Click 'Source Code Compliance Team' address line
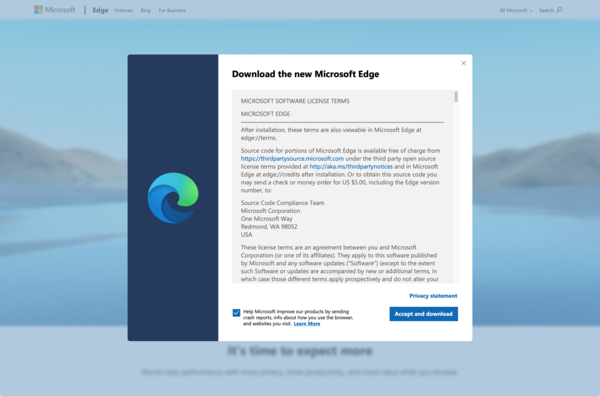The image size is (600, 396). coord(282,203)
